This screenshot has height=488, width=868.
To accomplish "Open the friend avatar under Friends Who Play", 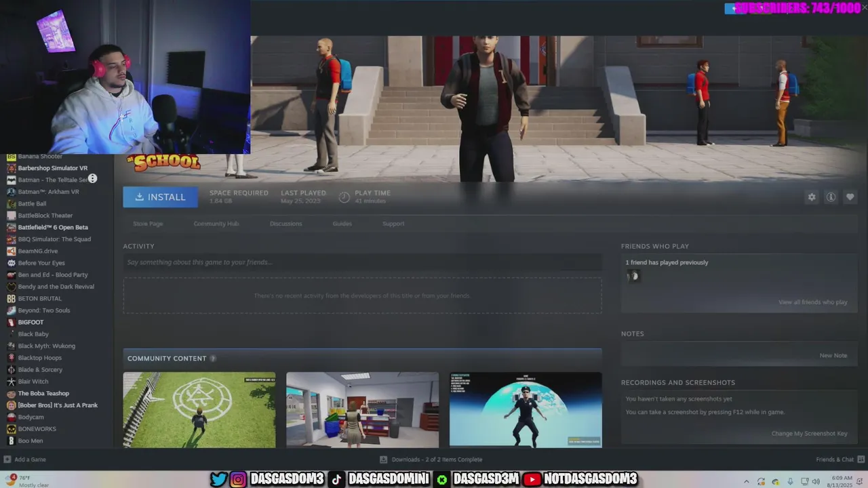I will pyautogui.click(x=633, y=276).
